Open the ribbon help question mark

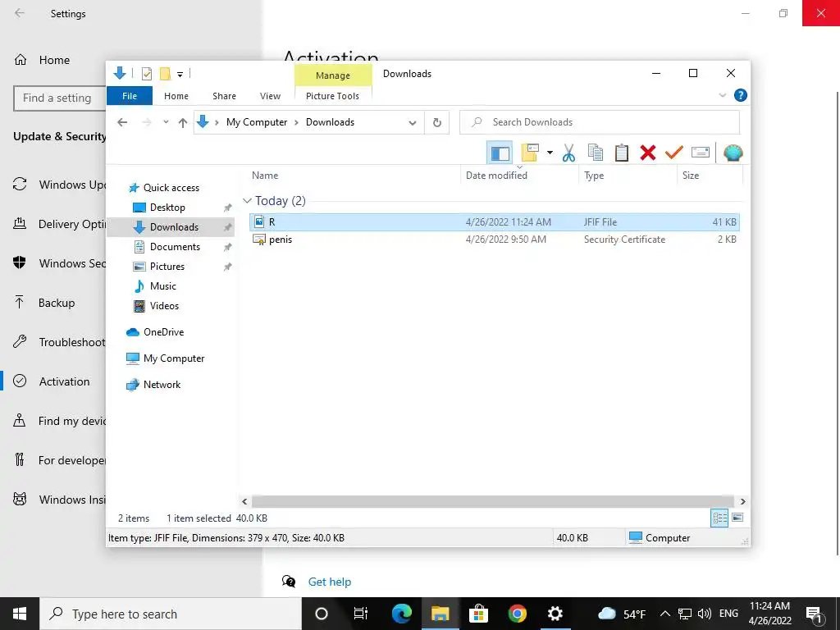[741, 95]
